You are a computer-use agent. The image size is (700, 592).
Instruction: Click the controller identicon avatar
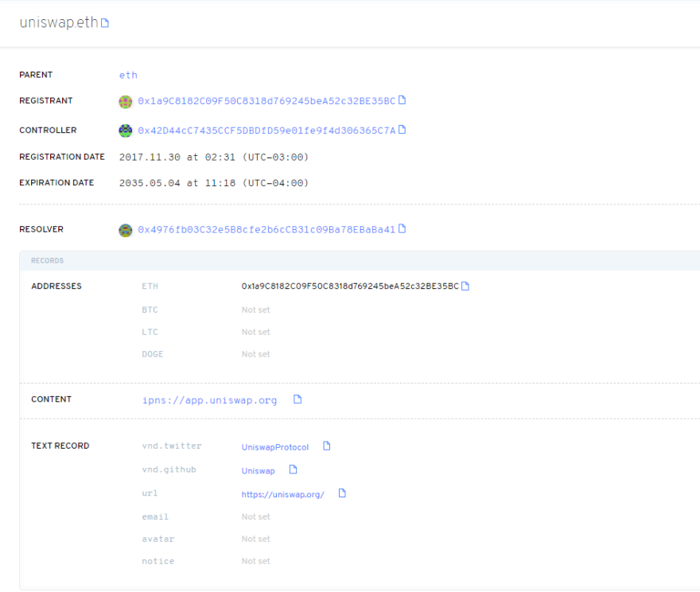coord(126,130)
